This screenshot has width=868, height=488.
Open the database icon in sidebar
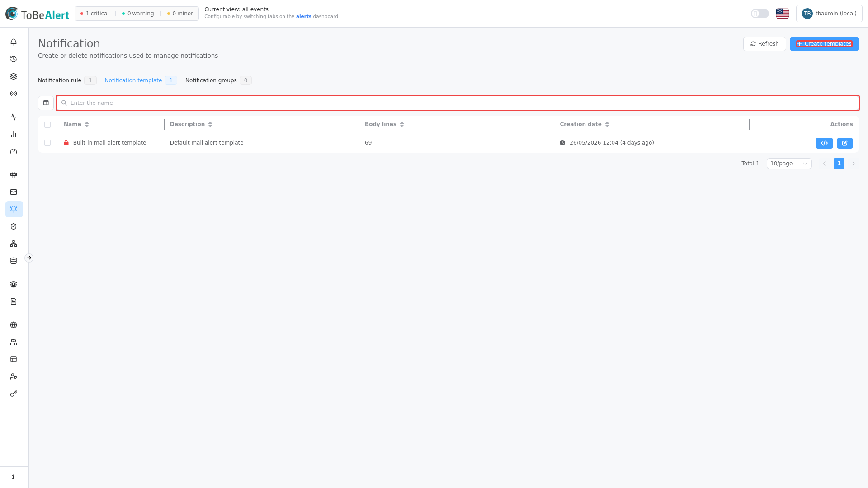tap(14, 261)
